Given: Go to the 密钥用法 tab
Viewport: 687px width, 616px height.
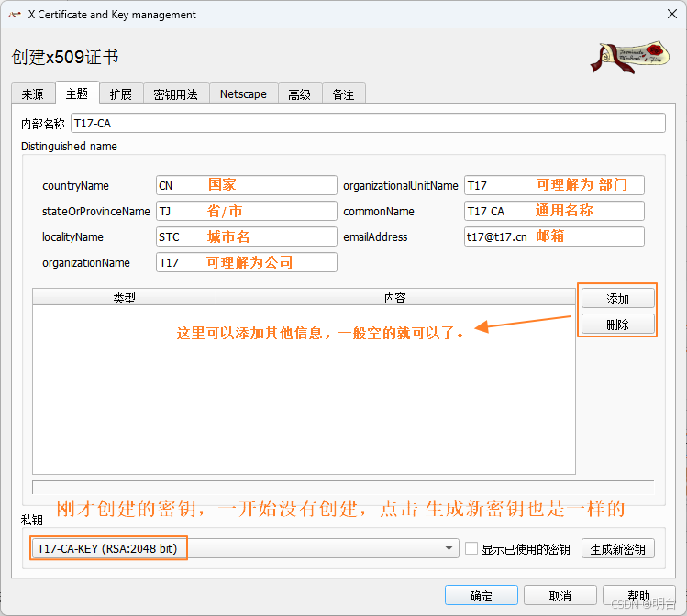Looking at the screenshot, I should pyautogui.click(x=176, y=93).
